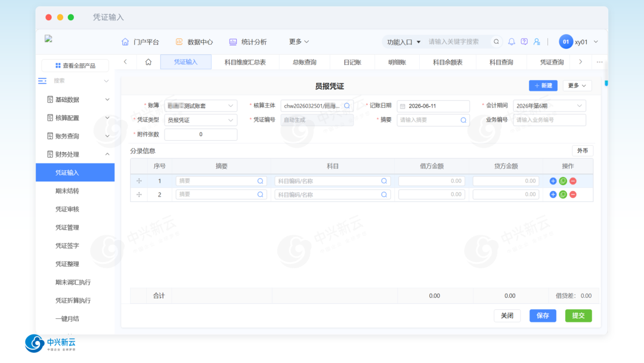This screenshot has width=644, height=363.
Task: Click row 2 贷方金额 field
Action: pos(506,195)
